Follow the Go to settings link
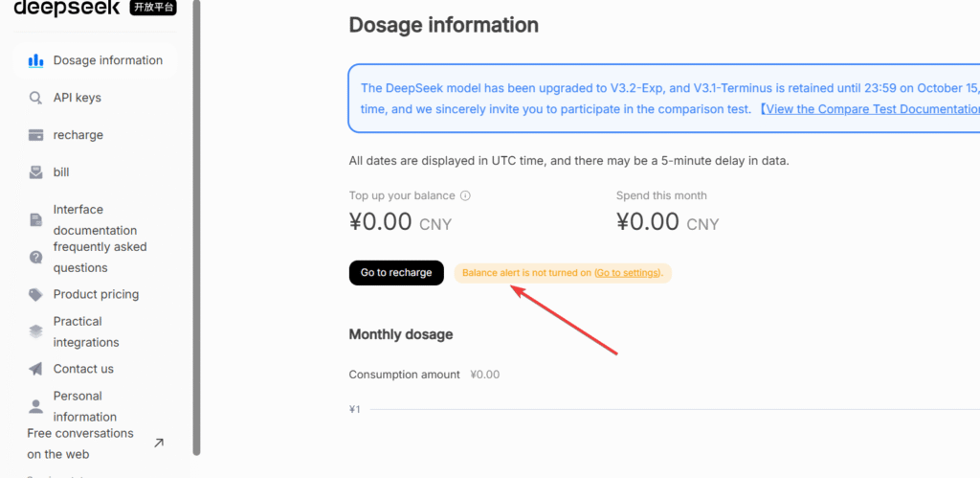 [627, 273]
